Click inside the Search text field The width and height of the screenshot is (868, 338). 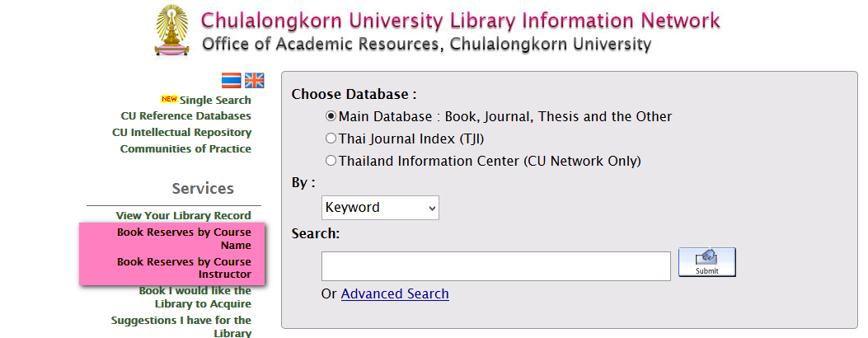click(496, 266)
